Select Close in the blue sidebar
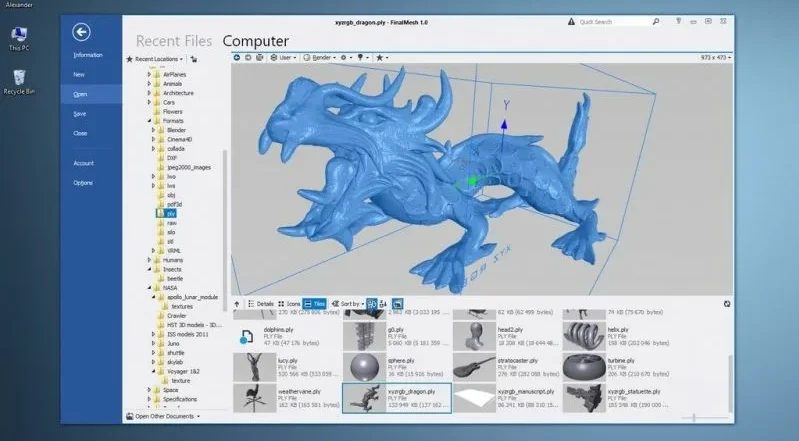The height and width of the screenshot is (441, 799). [80, 134]
